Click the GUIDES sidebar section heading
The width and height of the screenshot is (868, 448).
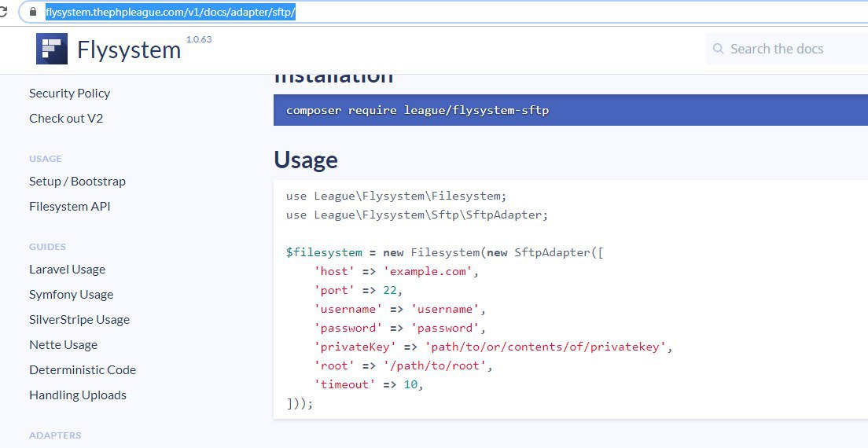tap(48, 247)
